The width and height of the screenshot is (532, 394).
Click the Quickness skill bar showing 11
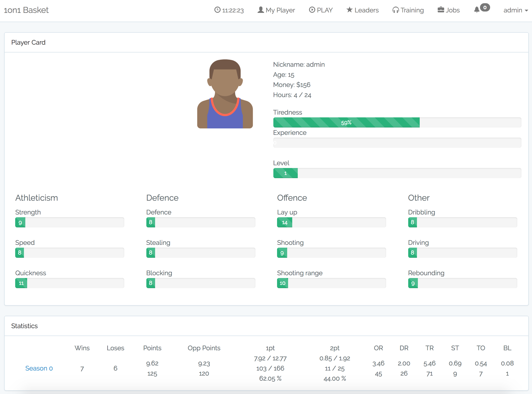(21, 283)
